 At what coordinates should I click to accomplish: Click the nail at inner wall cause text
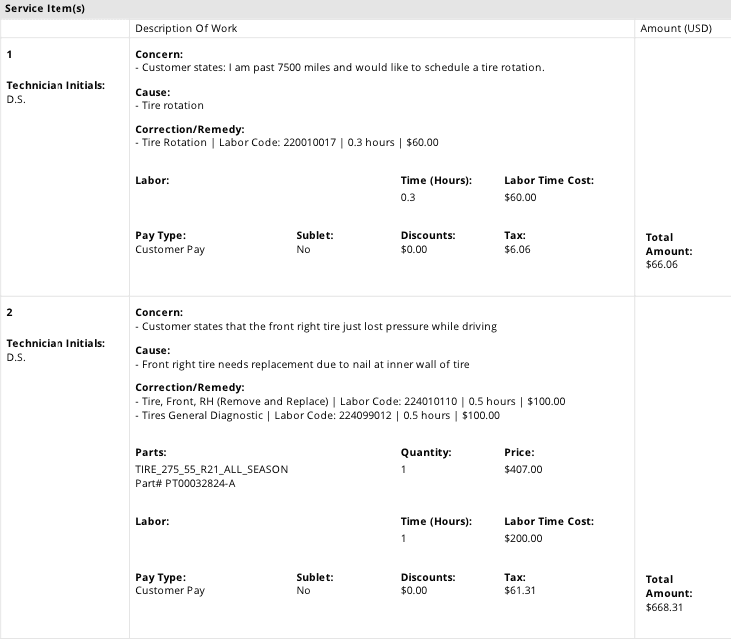[x=302, y=364]
